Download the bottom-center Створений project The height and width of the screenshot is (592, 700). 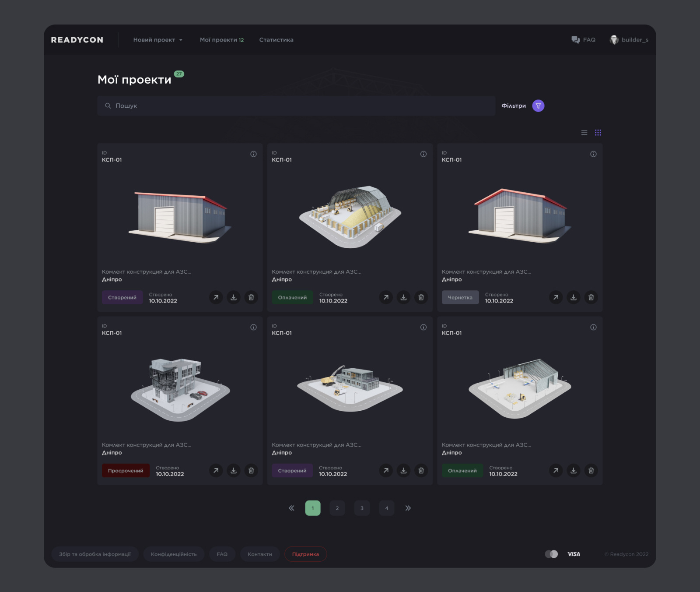pyautogui.click(x=403, y=470)
